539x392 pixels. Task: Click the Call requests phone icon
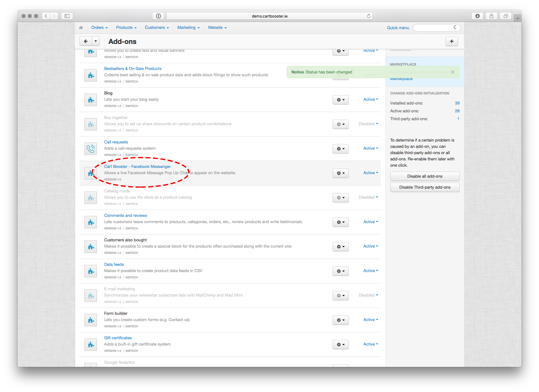(91, 149)
